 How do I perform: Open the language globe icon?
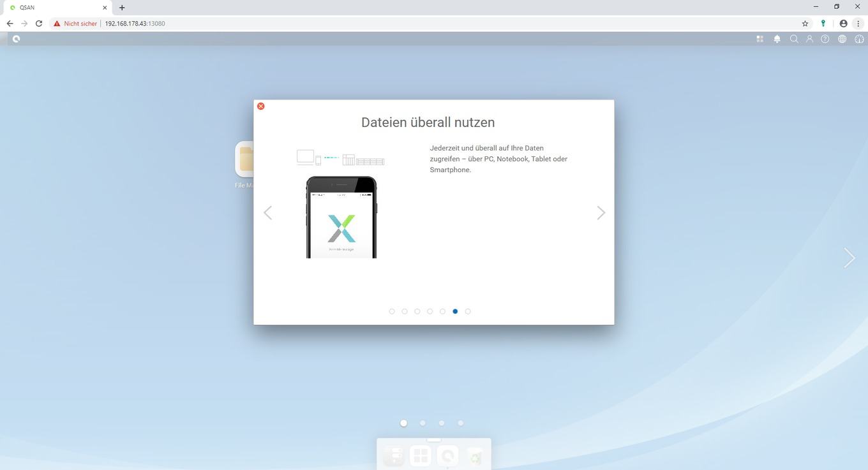coord(842,39)
